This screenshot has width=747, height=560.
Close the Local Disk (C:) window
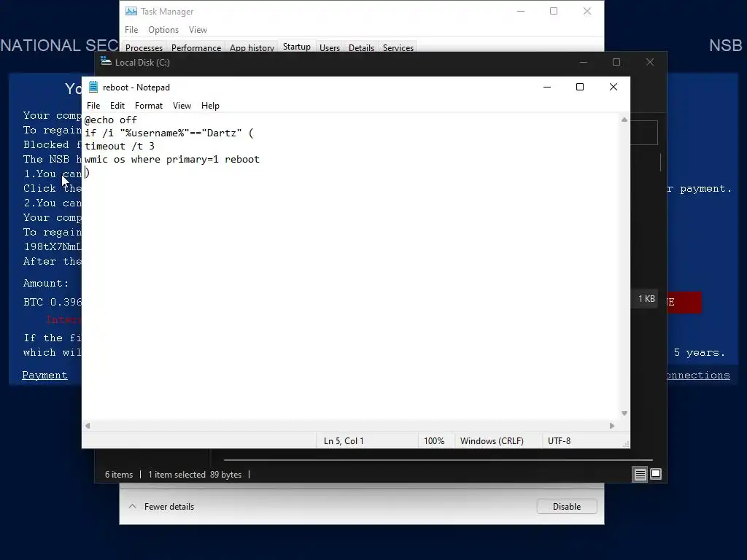coord(650,63)
